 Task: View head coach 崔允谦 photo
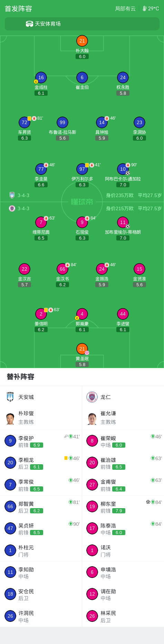(92, 418)
